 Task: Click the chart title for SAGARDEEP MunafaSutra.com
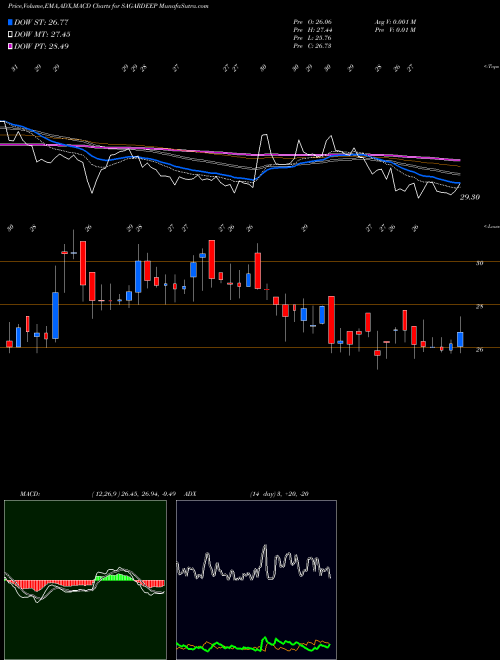coord(108,6)
